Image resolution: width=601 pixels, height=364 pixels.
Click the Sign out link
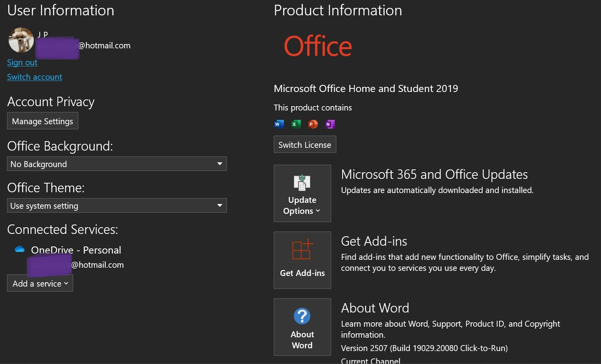[22, 63]
